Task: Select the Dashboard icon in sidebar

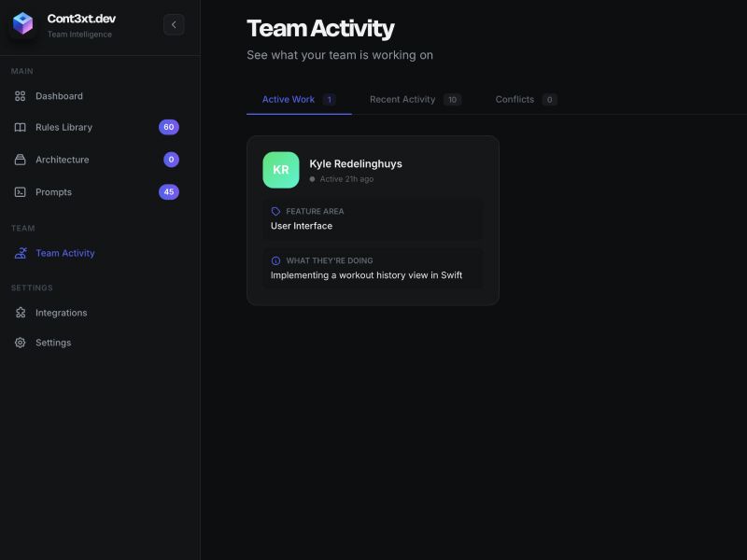Action: [20, 95]
